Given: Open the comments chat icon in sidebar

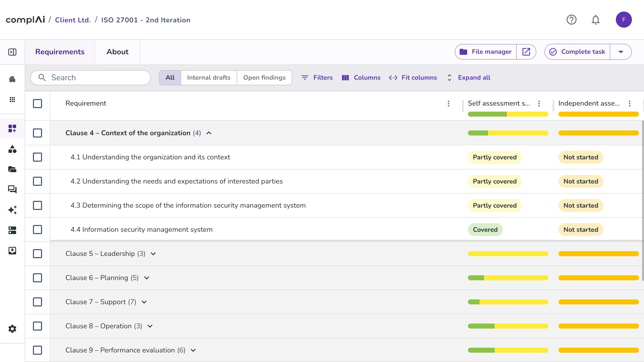Looking at the screenshot, I should pos(12,189).
